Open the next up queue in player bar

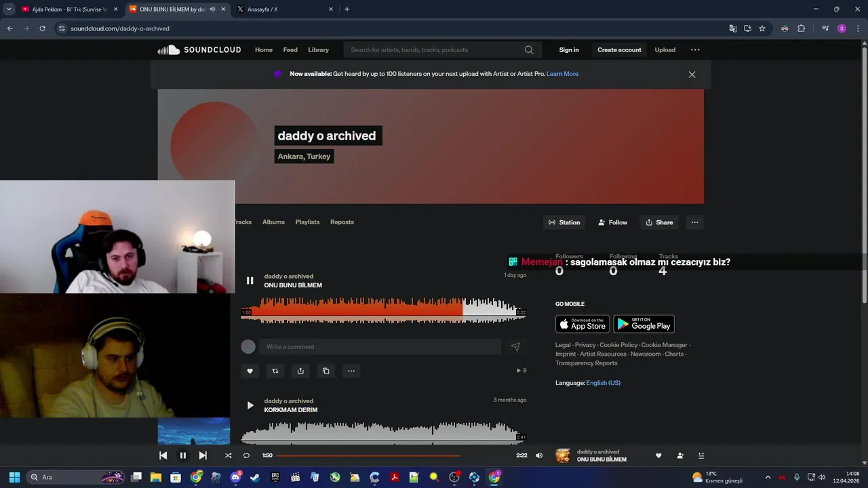click(701, 455)
